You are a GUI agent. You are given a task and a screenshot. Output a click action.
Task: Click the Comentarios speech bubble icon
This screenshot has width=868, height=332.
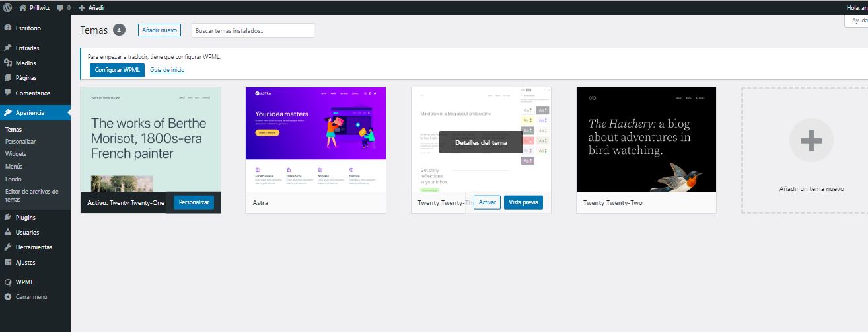coord(7,93)
